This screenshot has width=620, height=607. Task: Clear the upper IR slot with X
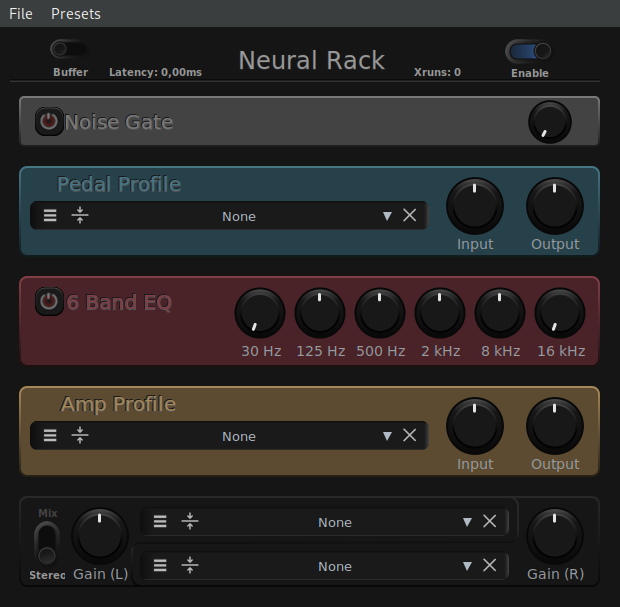click(x=490, y=522)
